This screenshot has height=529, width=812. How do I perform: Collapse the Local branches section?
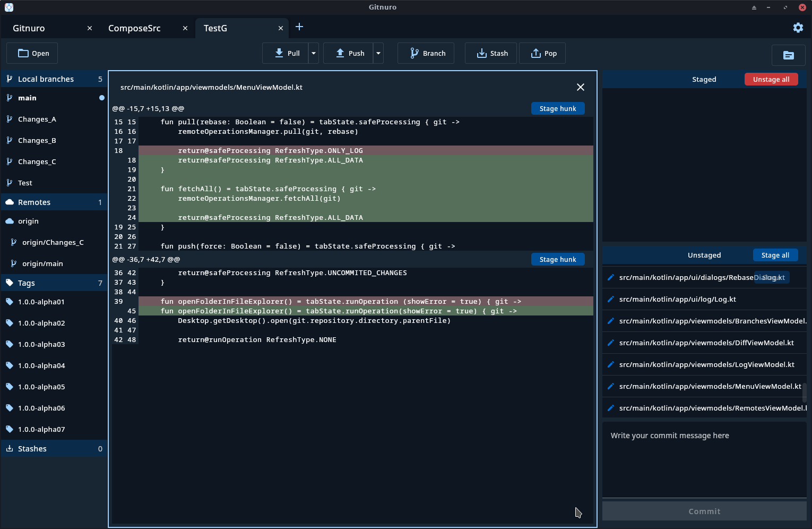tap(54, 79)
